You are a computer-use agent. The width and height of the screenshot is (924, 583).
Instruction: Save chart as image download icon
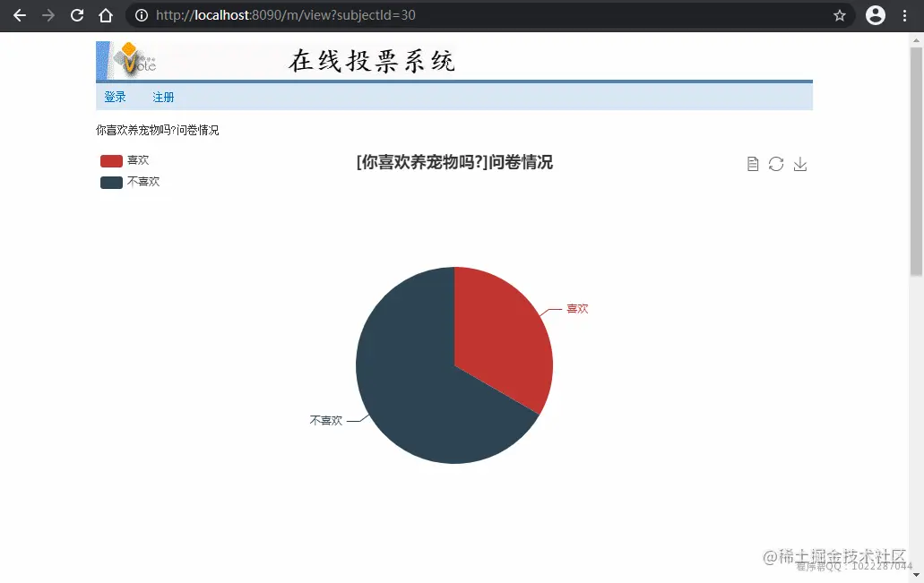pos(799,164)
